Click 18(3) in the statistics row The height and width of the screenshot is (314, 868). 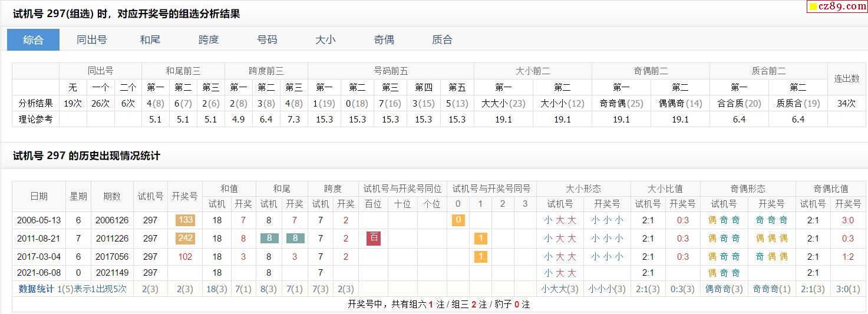pyautogui.click(x=217, y=289)
